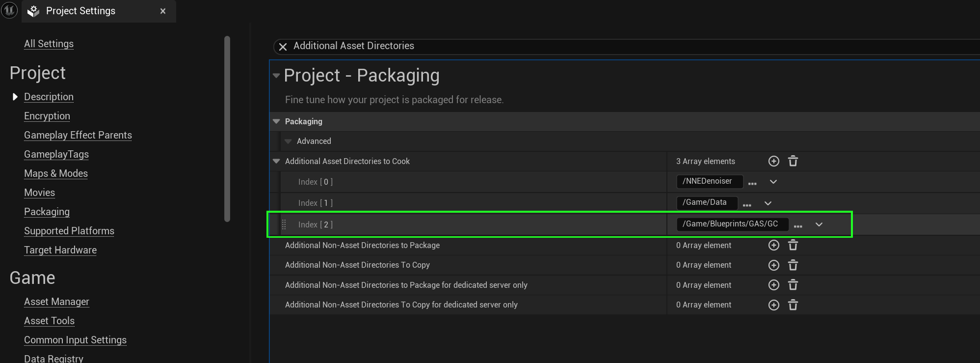Viewport: 980px width, 363px height.
Task: Open options dropdown for /Game/Blueprints/GAS/GC entry
Action: 819,224
